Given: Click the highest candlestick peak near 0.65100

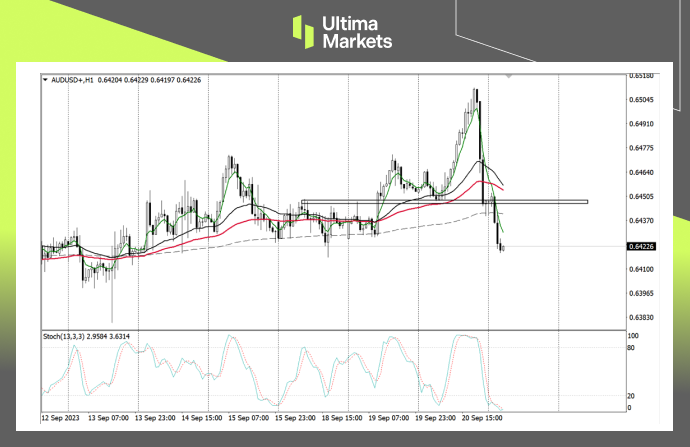Looking at the screenshot, I should click(476, 90).
